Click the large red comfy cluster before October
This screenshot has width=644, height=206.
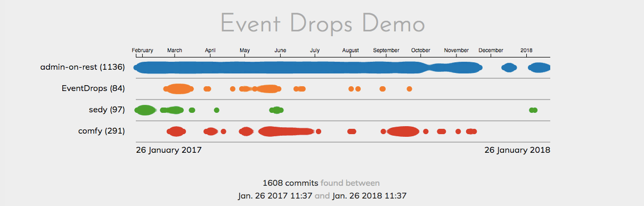[403, 131]
